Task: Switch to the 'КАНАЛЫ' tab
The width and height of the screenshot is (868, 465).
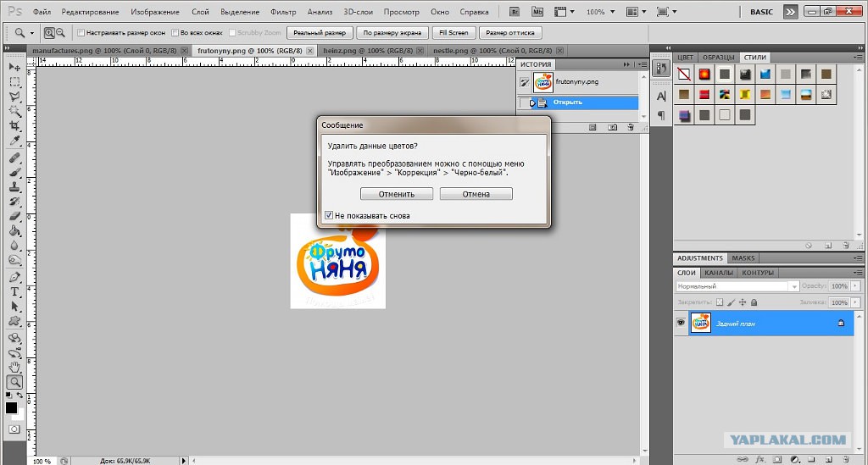Action: [x=719, y=273]
